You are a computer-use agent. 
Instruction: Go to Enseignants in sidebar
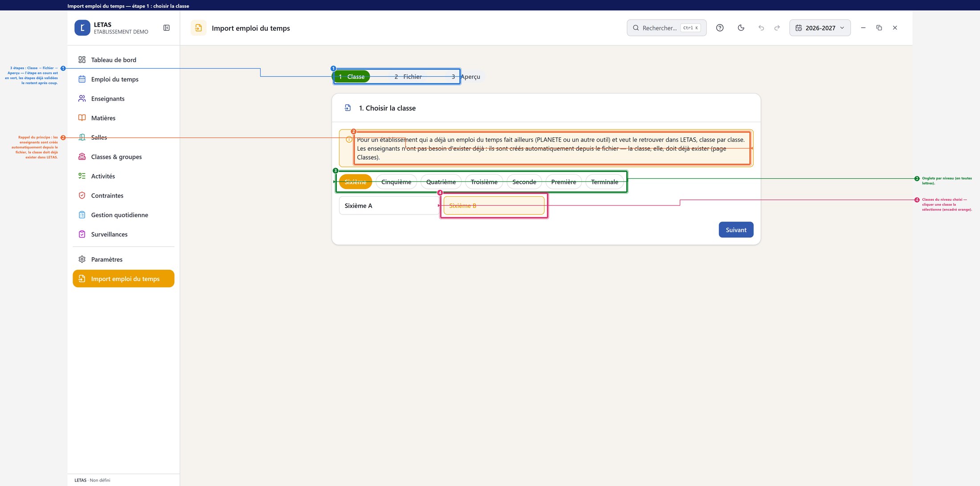(123, 99)
